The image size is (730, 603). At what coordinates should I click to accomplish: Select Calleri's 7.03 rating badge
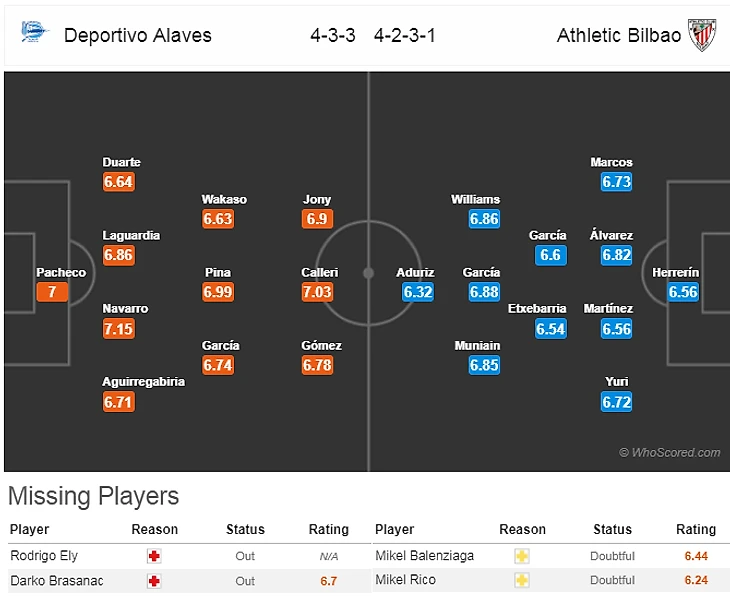coord(317,292)
